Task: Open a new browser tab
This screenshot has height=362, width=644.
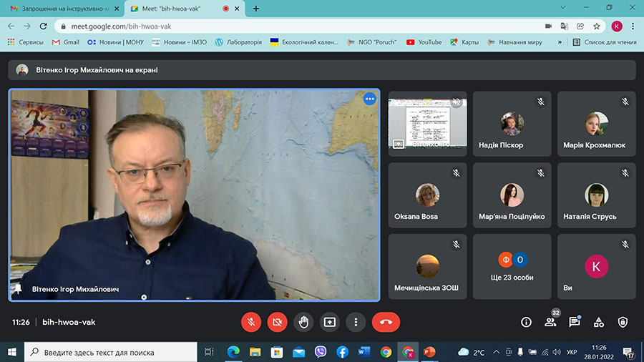Action: point(256,9)
